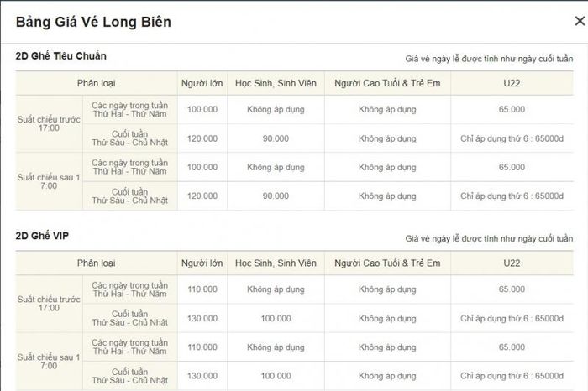Click 130.000 adult weekend price before 17:00, VIP
This screenshot has height=391, width=588.
point(202,319)
